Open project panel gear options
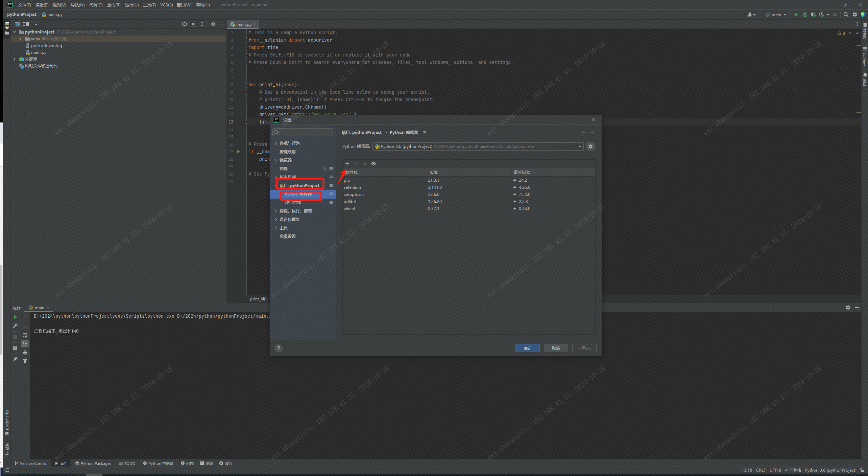Viewport: 868px width, 476px height. pyautogui.click(x=213, y=24)
